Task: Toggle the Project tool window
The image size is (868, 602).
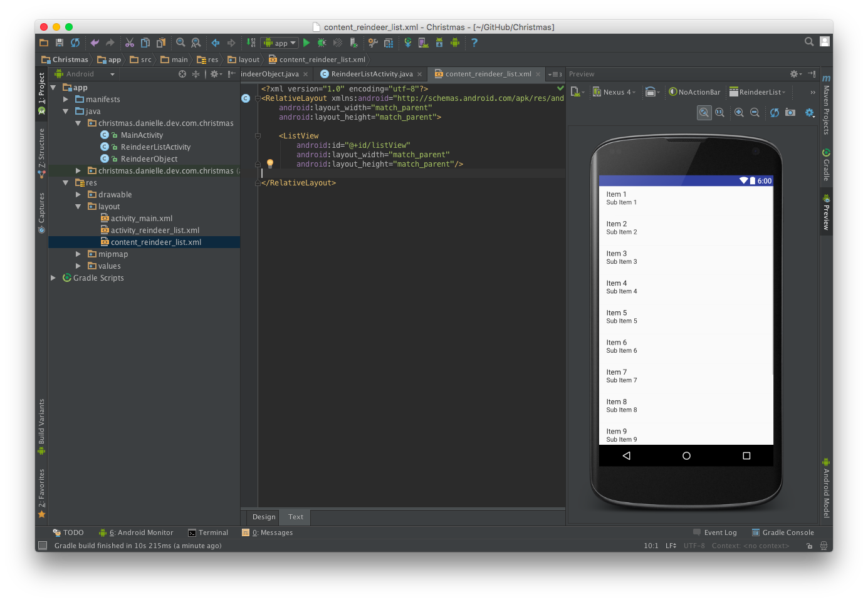Action: click(x=41, y=88)
